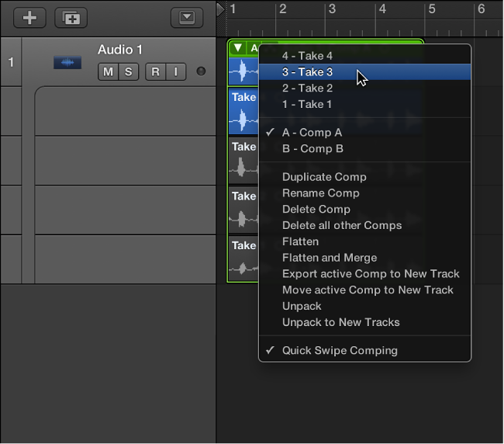
Task: Select Unpack to New Tracks
Action: 340,322
